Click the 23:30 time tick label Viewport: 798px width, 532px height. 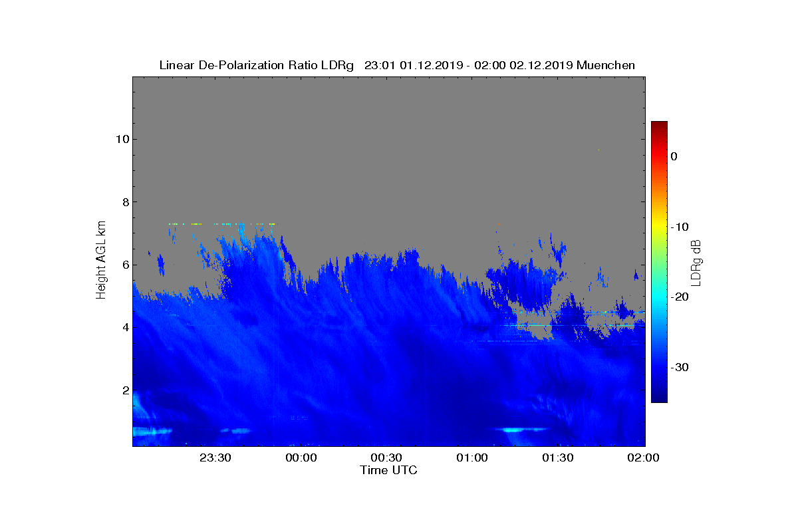pyautogui.click(x=215, y=458)
